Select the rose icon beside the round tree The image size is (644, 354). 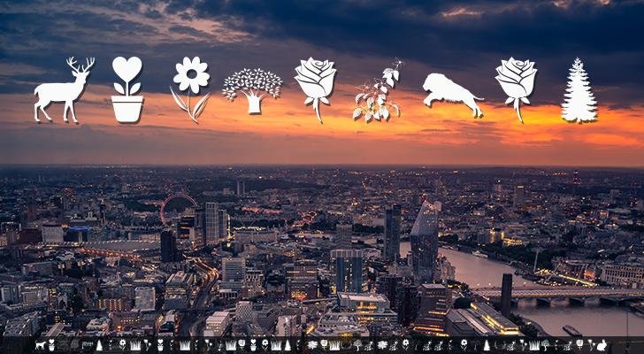[x=315, y=88]
